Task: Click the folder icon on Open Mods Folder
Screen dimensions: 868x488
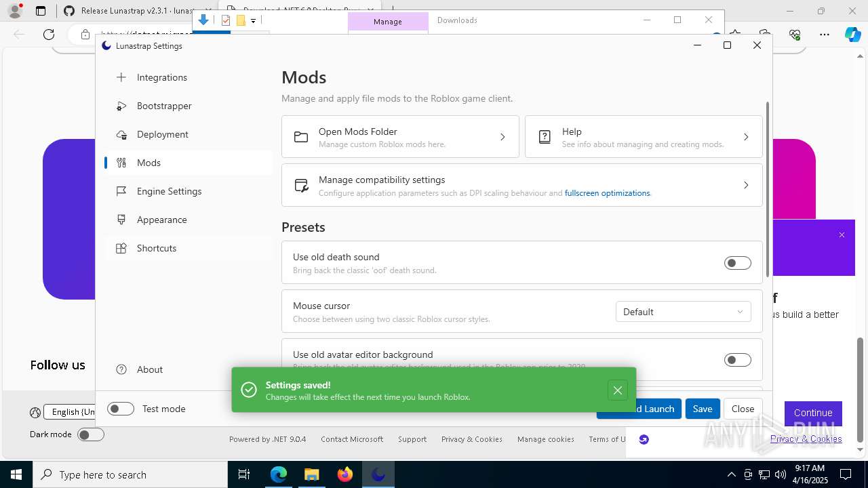Action: (301, 137)
